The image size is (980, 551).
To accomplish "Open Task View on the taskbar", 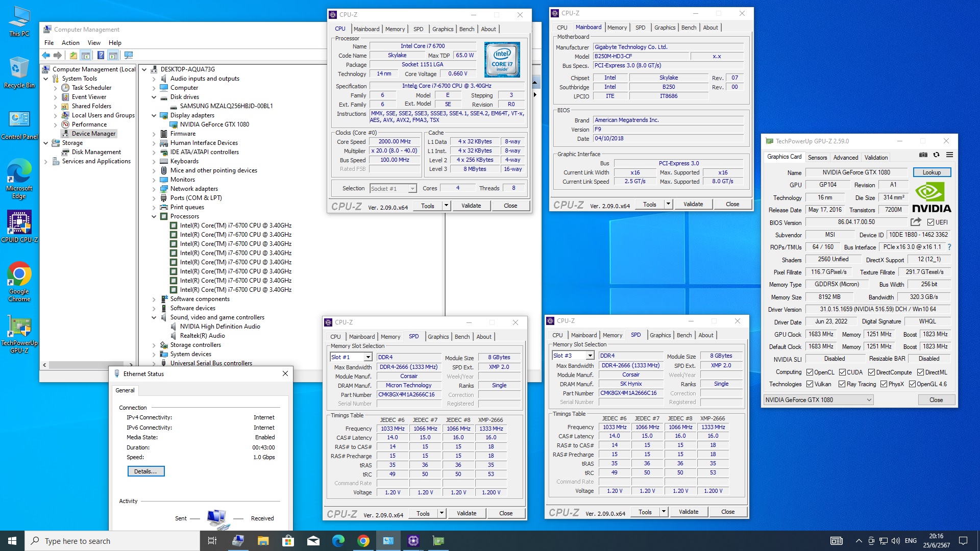I will [212, 541].
